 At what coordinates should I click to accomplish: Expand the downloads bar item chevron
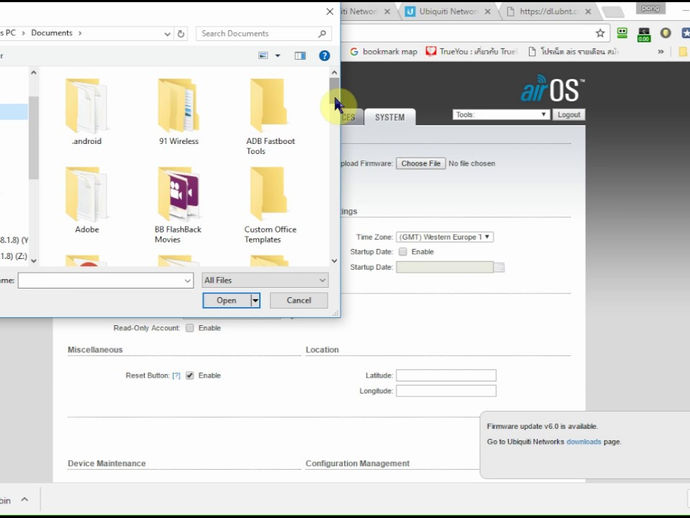[x=25, y=500]
